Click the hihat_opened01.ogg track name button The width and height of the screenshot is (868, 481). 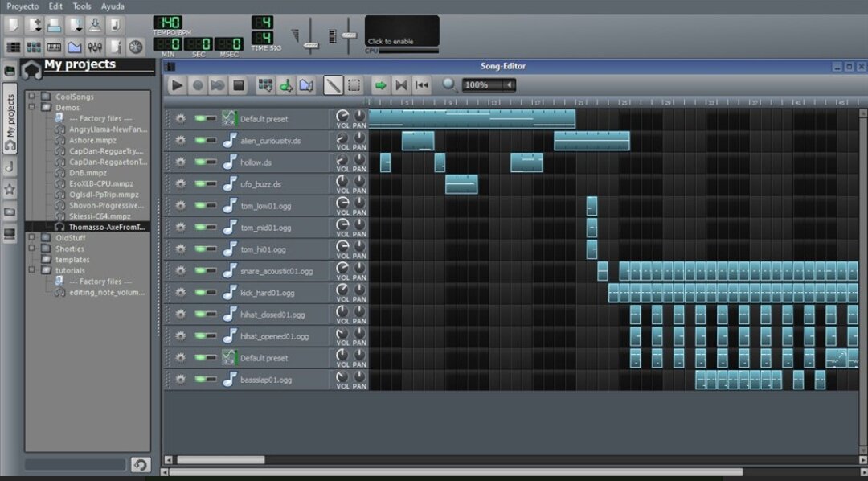click(x=275, y=336)
